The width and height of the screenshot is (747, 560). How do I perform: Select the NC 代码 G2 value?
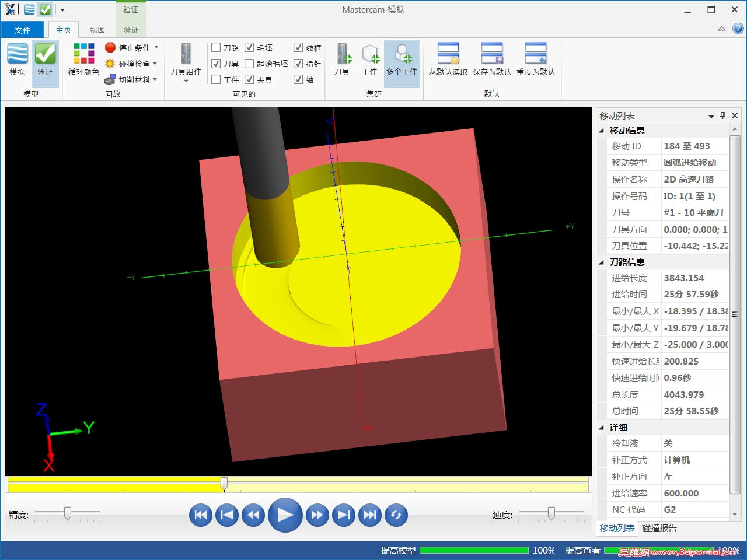point(695,509)
